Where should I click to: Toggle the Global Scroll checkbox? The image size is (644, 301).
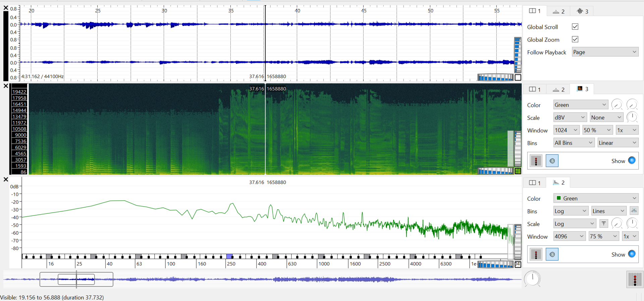point(575,27)
